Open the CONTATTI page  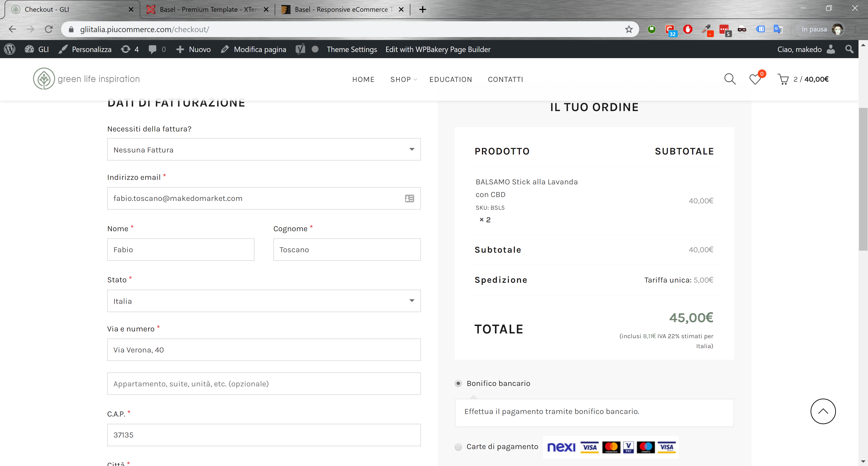click(505, 79)
